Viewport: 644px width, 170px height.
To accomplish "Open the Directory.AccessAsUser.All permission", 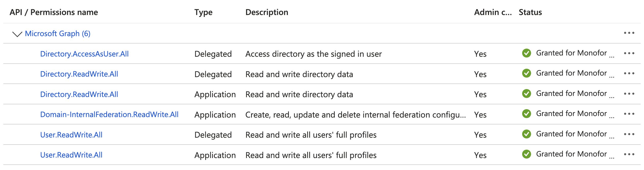I will pos(84,54).
